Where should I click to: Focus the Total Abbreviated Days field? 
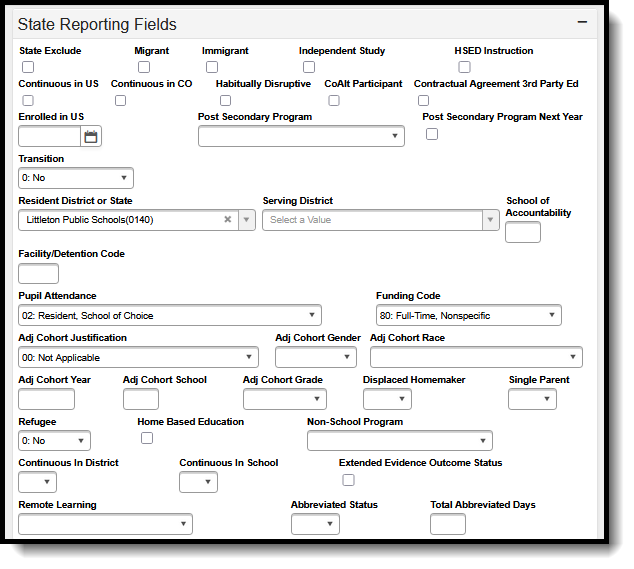[x=448, y=524]
